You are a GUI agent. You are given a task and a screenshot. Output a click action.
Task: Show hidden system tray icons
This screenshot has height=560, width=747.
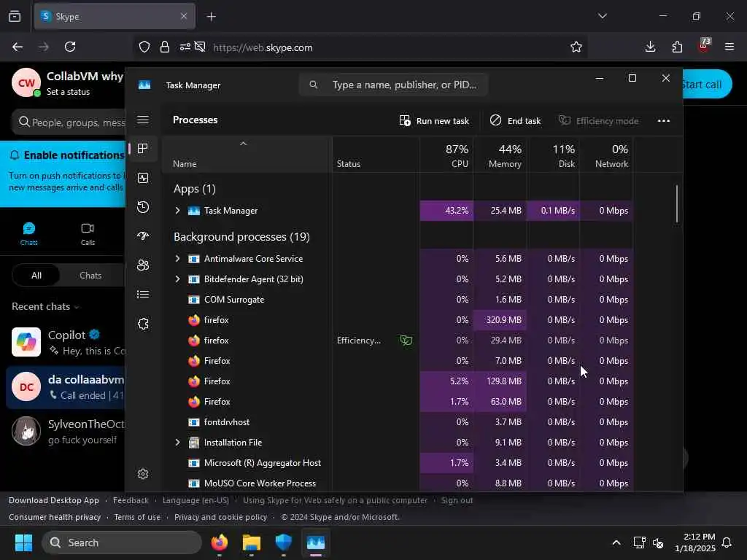click(x=616, y=542)
